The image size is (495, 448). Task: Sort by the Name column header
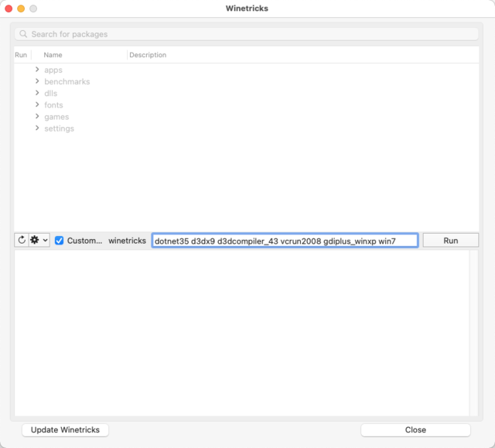pos(53,55)
